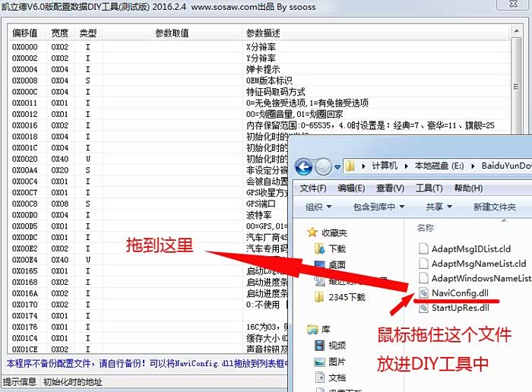Select row 0X00D0 波特率

tap(148, 215)
